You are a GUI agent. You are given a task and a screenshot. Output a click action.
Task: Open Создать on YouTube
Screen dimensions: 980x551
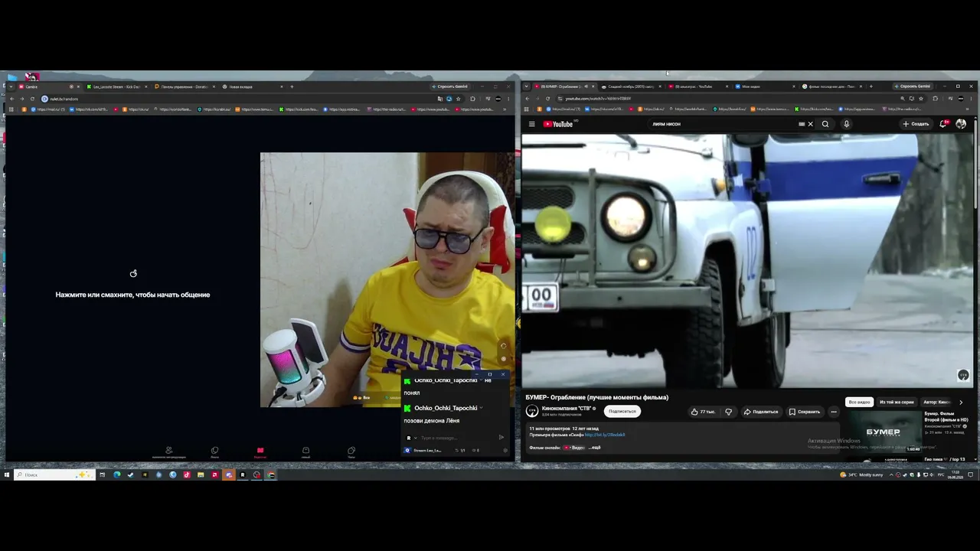[x=916, y=124]
